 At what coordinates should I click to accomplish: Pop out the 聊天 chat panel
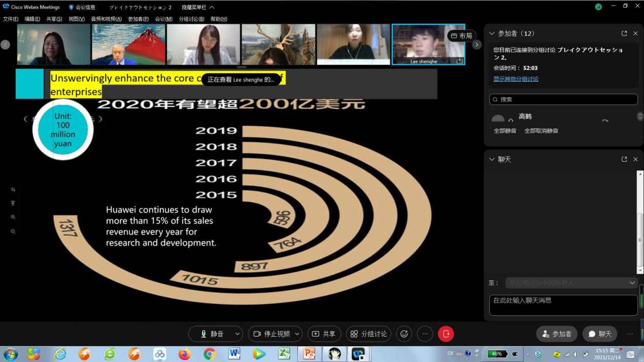[624, 159]
